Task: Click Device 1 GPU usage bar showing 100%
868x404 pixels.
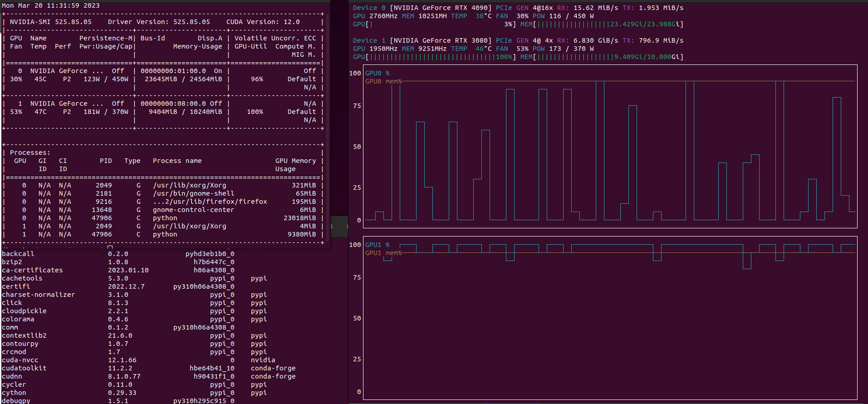Action: [x=435, y=57]
